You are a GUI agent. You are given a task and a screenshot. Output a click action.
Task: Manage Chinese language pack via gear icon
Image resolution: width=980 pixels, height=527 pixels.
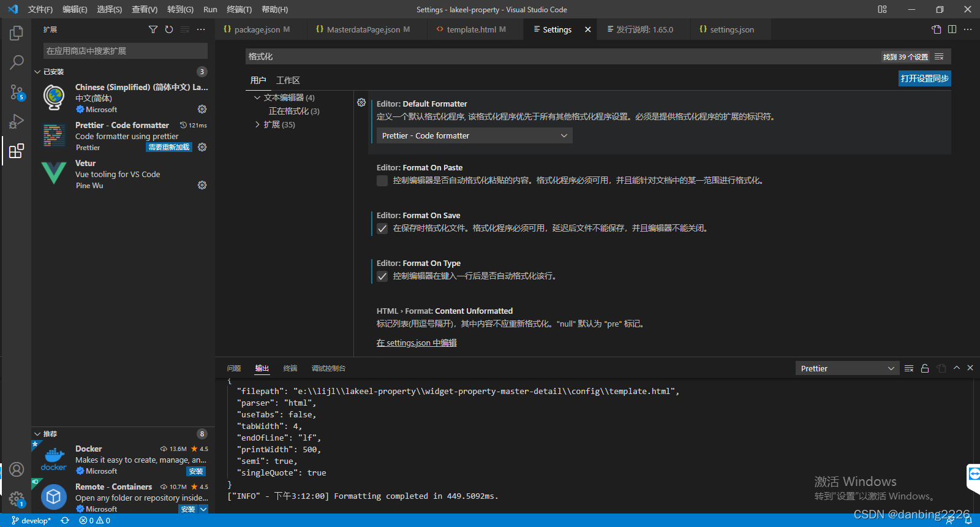click(202, 109)
